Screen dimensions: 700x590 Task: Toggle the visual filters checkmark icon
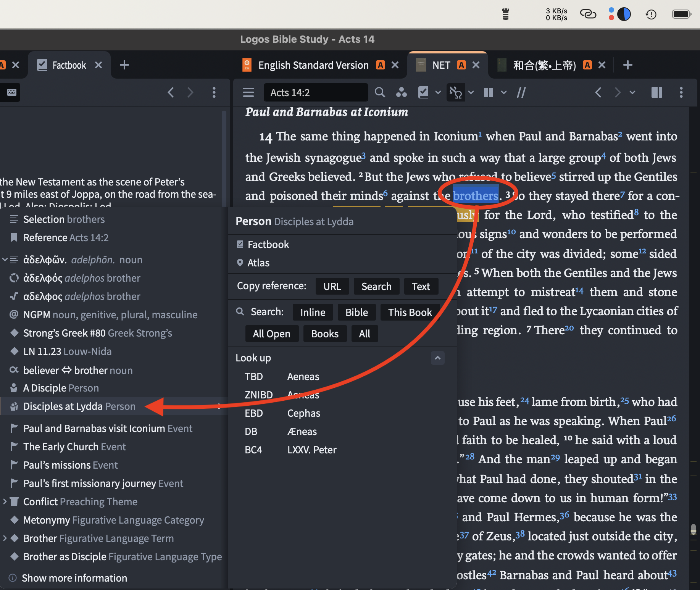pos(423,92)
